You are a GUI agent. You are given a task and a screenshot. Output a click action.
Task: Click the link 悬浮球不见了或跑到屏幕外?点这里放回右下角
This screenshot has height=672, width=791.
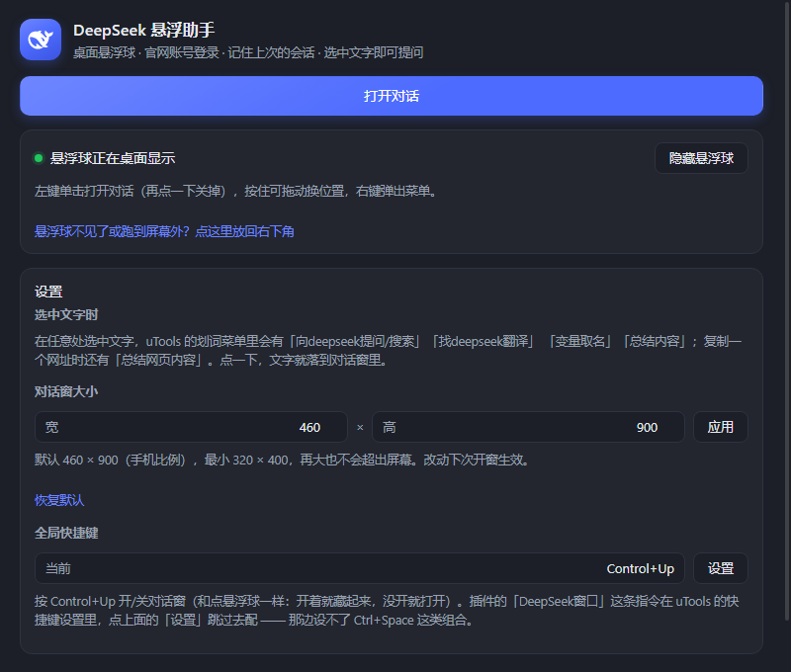click(x=164, y=231)
